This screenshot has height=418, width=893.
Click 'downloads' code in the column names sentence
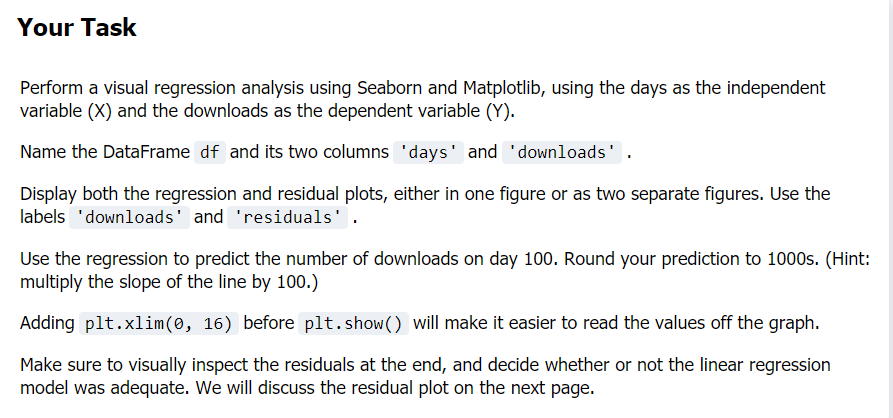(x=562, y=153)
